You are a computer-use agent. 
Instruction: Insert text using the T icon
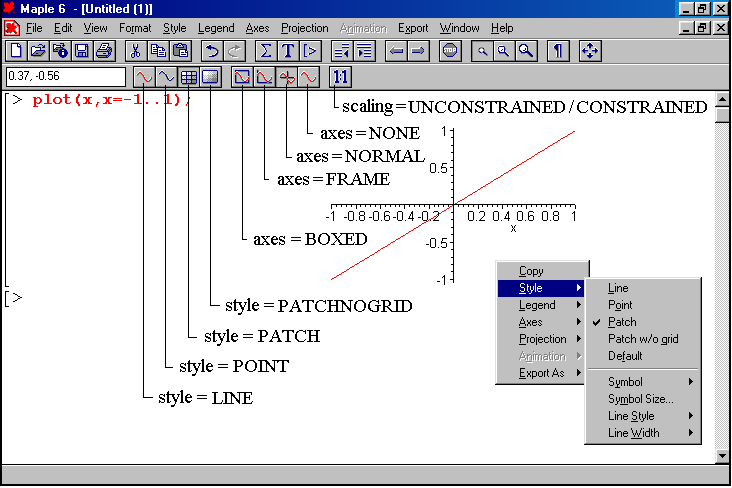coord(288,50)
